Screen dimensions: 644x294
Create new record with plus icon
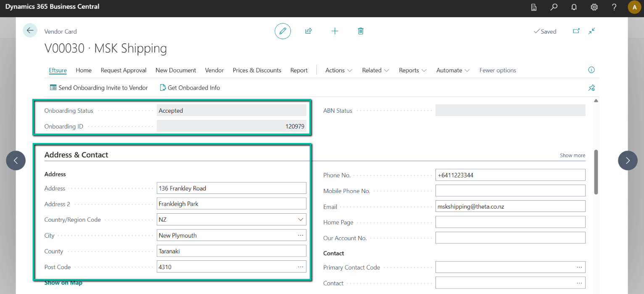click(335, 31)
